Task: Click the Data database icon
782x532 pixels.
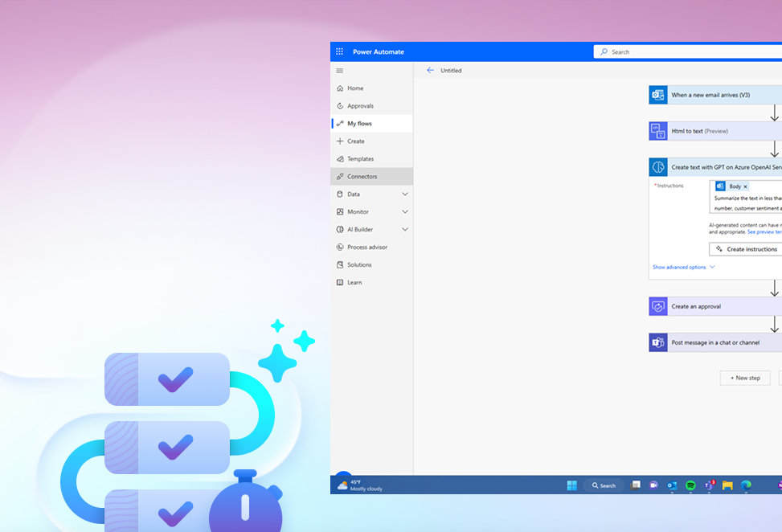Action: pos(340,194)
